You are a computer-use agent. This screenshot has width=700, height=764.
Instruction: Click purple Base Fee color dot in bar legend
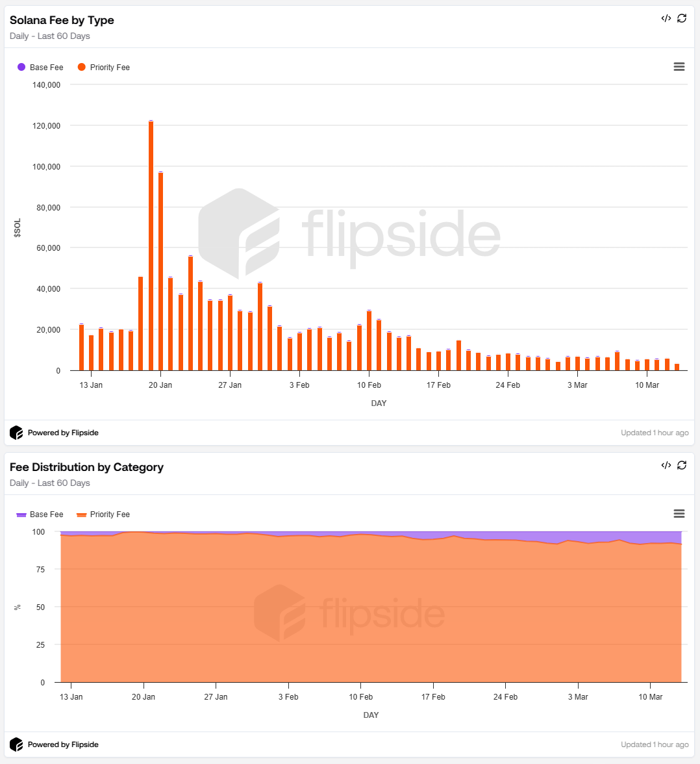point(21,67)
